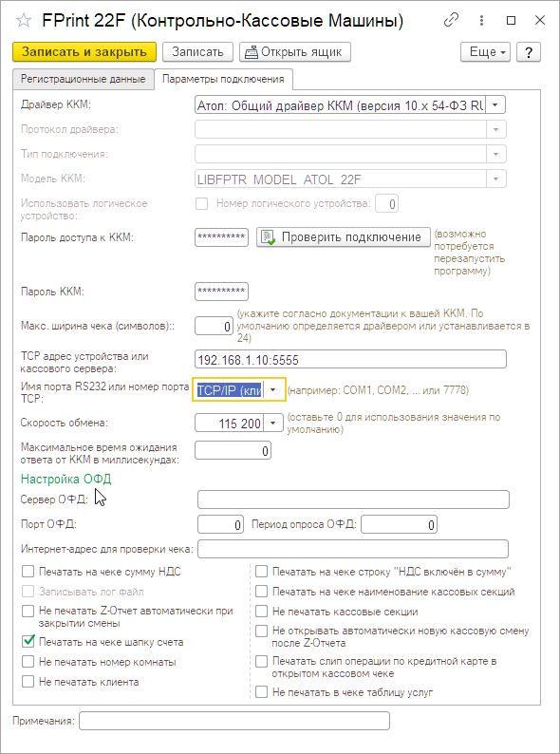Click the Примечания notes field
The height and width of the screenshot is (754, 560).
point(234,721)
